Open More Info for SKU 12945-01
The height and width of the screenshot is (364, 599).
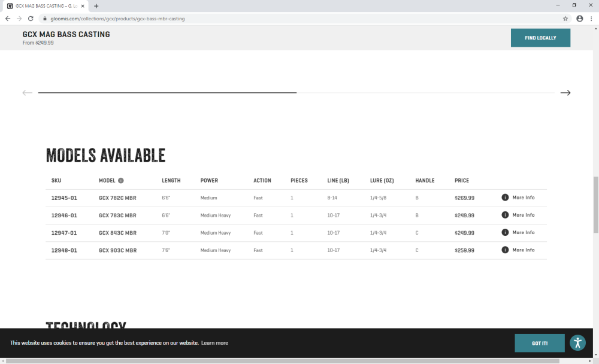coord(524,198)
